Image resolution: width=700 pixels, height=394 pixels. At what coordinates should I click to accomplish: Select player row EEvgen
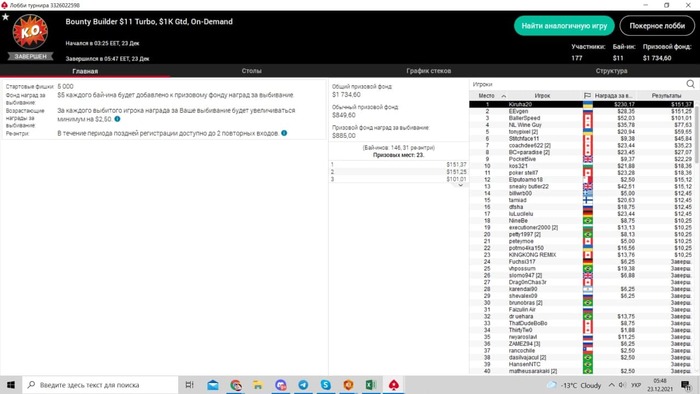pos(581,111)
